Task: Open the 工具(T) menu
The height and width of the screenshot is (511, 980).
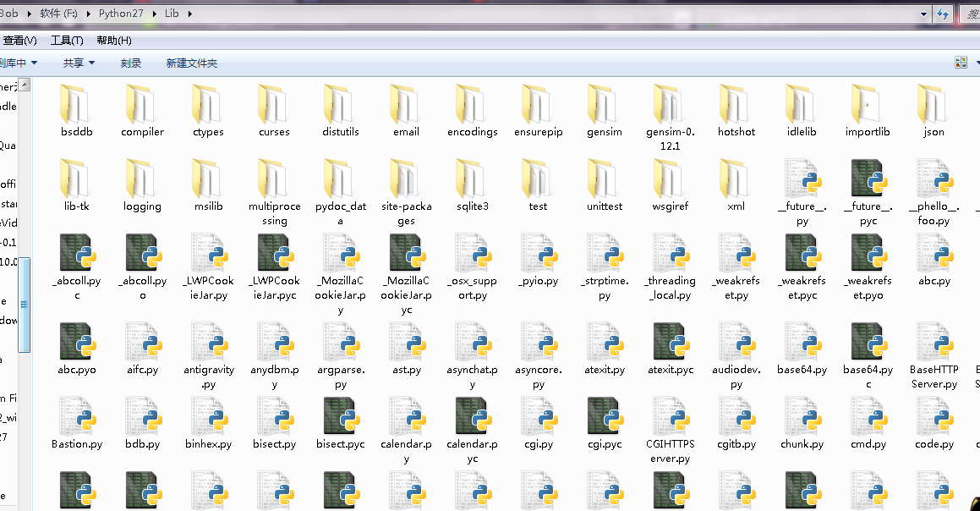Action: [67, 41]
